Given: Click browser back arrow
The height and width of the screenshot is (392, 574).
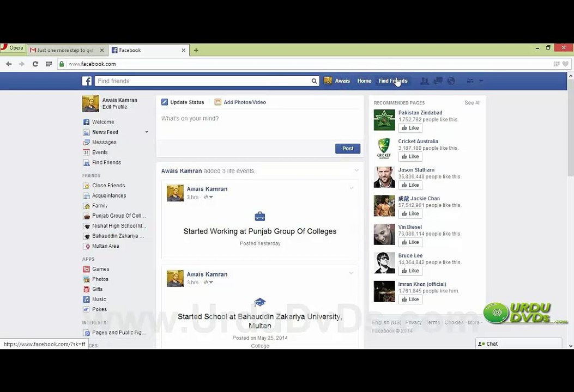Looking at the screenshot, I should [9, 64].
